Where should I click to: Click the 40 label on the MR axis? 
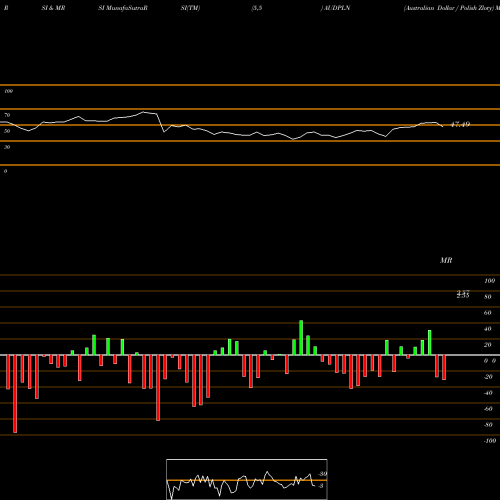point(488,329)
